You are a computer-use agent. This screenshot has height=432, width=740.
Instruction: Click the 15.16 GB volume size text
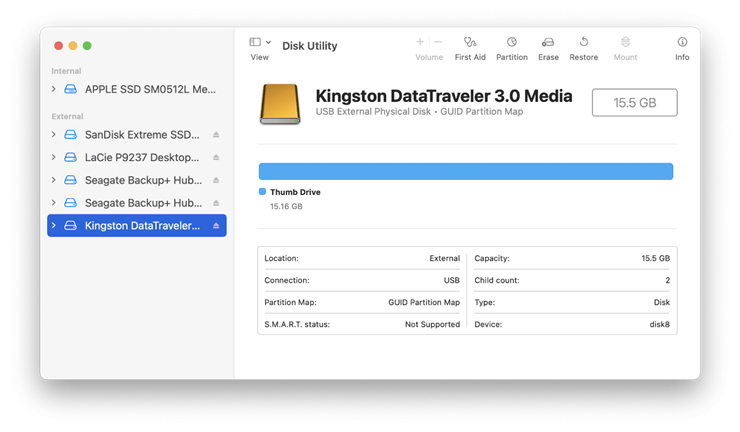click(x=286, y=206)
